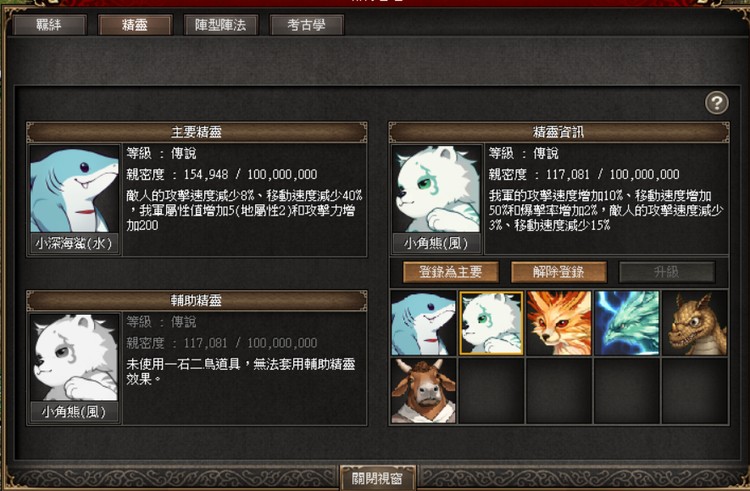Open the 考古學 tab
The height and width of the screenshot is (491, 750).
point(307,25)
